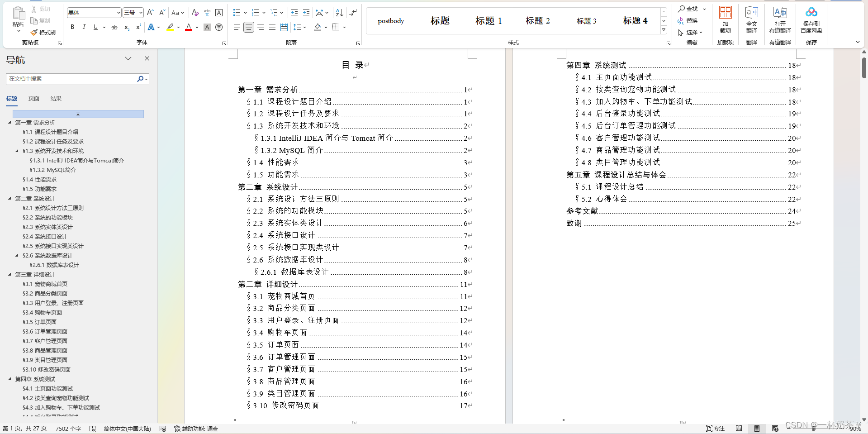Activate the Format Painter (格式刷)

pos(43,32)
